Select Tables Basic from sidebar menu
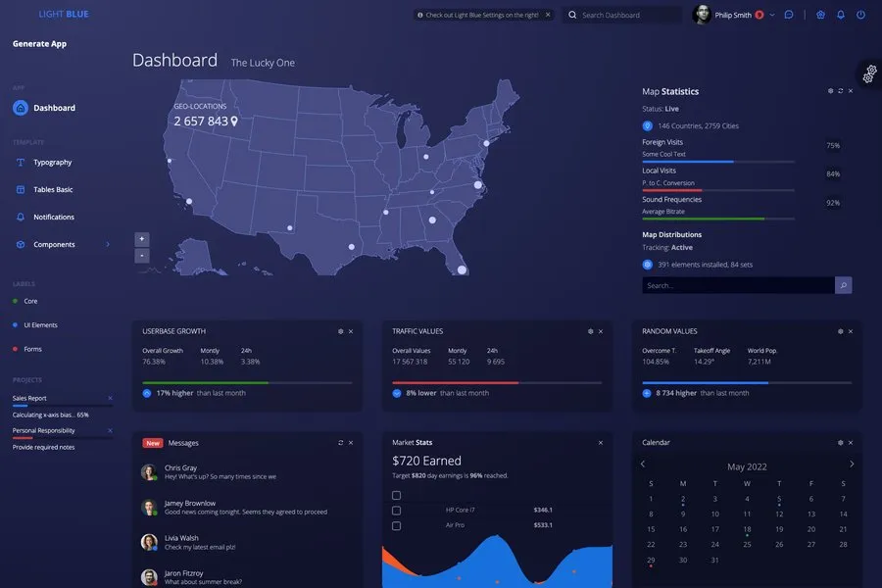The height and width of the screenshot is (588, 882). click(53, 190)
